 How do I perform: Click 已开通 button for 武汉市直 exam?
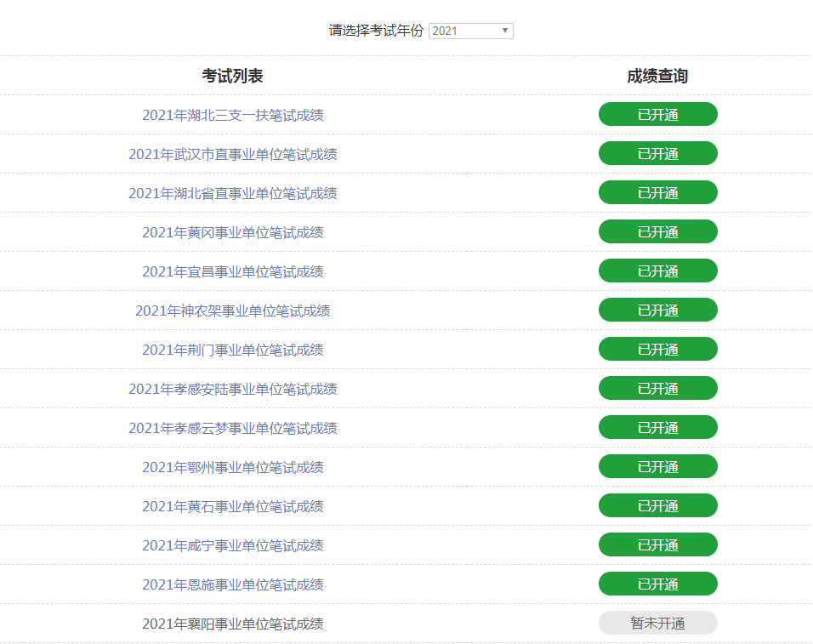[657, 154]
